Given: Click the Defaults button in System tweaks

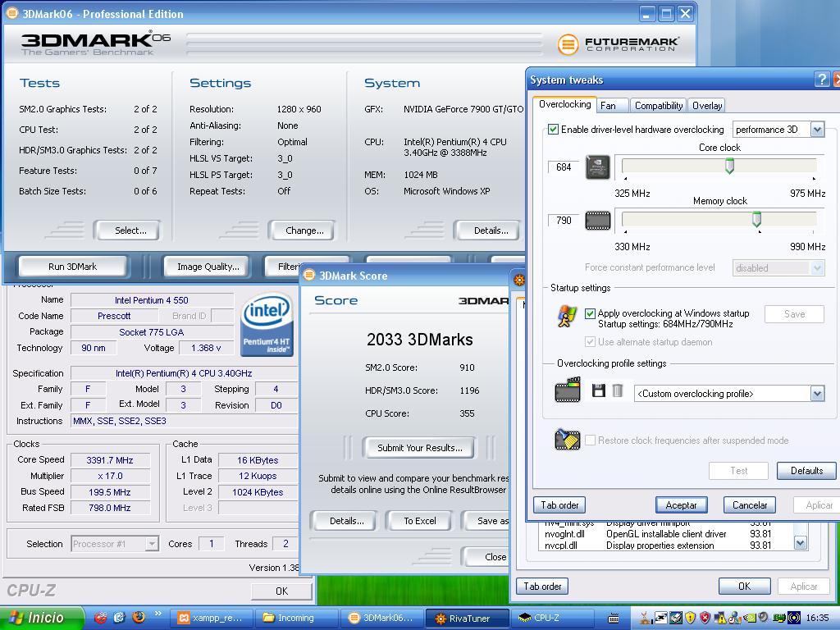Looking at the screenshot, I should click(x=806, y=471).
